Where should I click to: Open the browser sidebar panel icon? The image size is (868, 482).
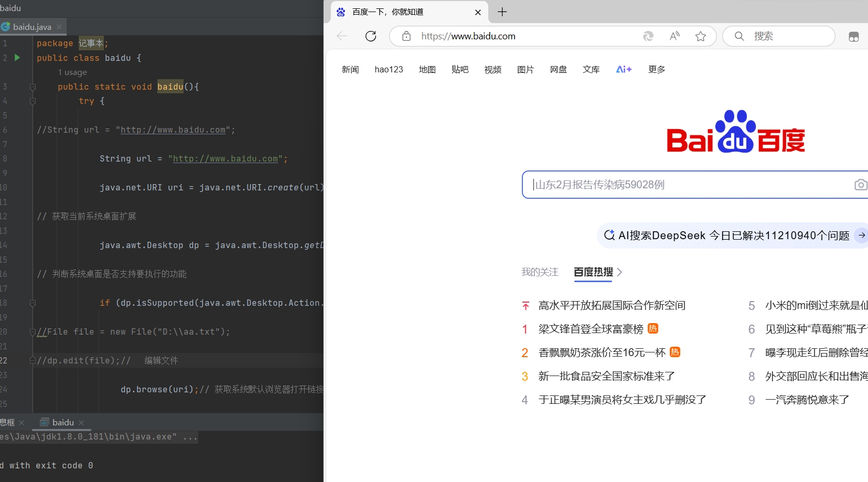(x=854, y=37)
